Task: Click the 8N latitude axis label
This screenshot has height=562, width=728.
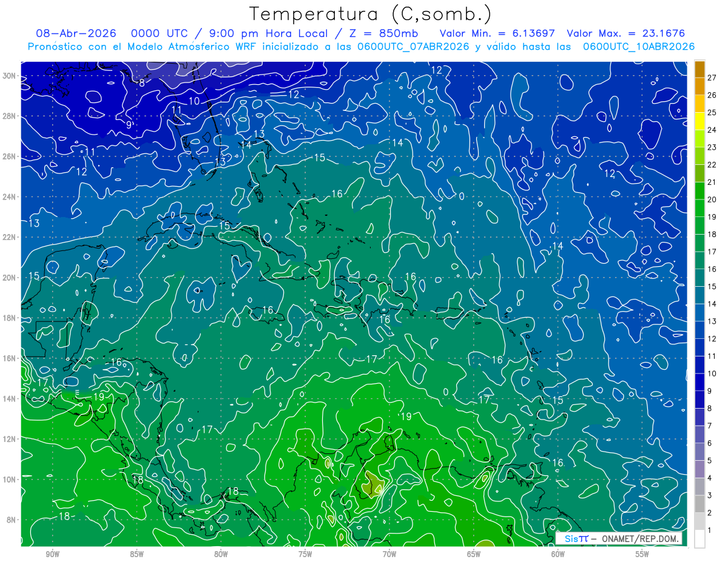Action: pos(12,520)
